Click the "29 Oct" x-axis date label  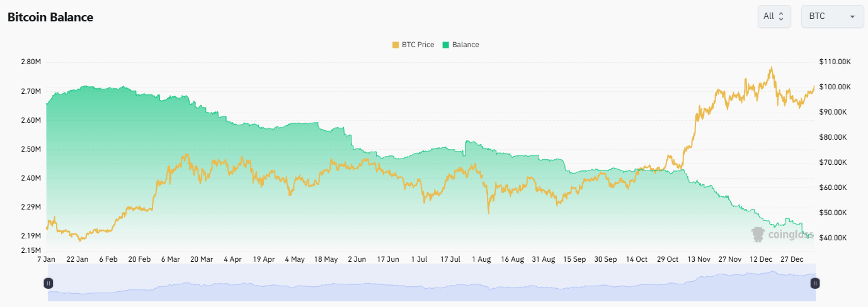(668, 259)
